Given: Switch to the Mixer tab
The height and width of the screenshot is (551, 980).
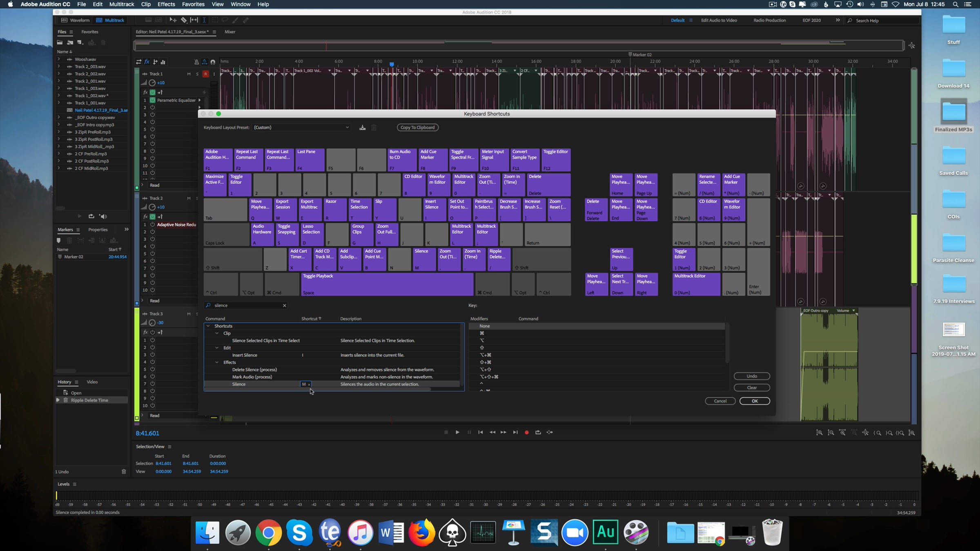Looking at the screenshot, I should tap(230, 32).
